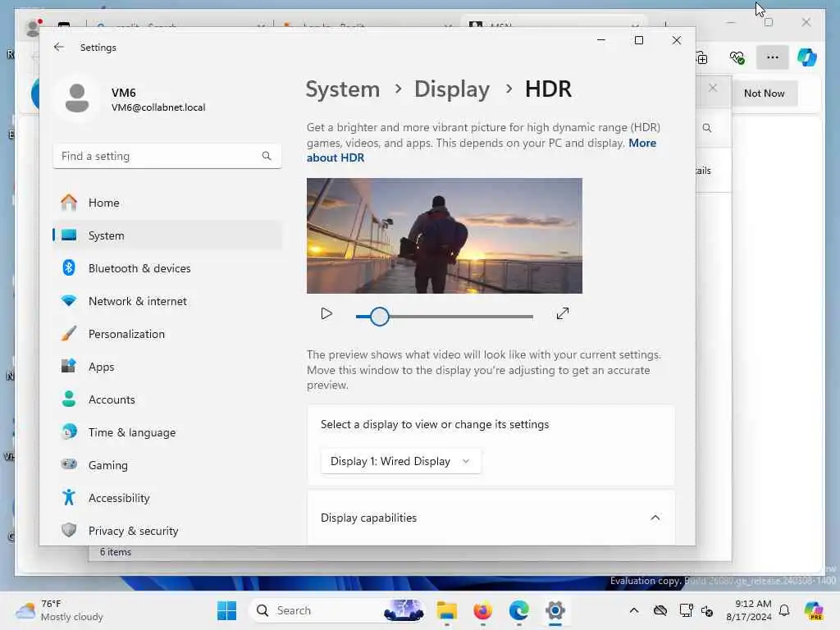Open weather widget showing 76°F
The image size is (840, 630).
click(59, 610)
